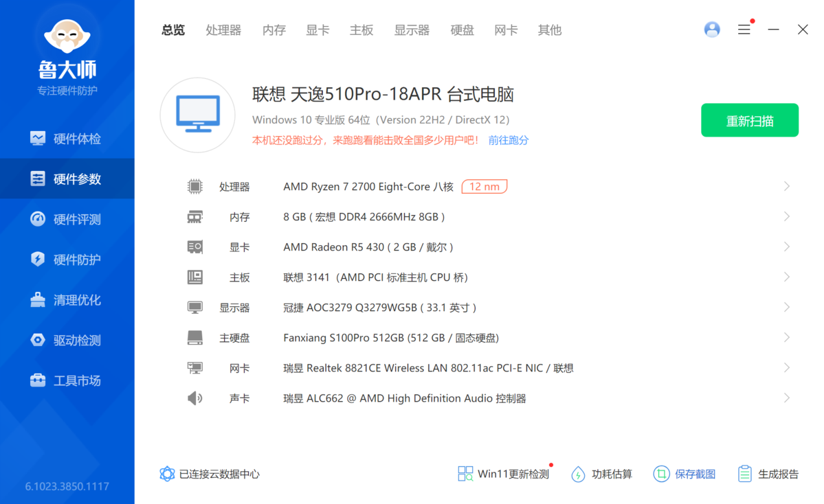Click the 处理器 chip icon
The width and height of the screenshot is (824, 504).
pos(195,186)
